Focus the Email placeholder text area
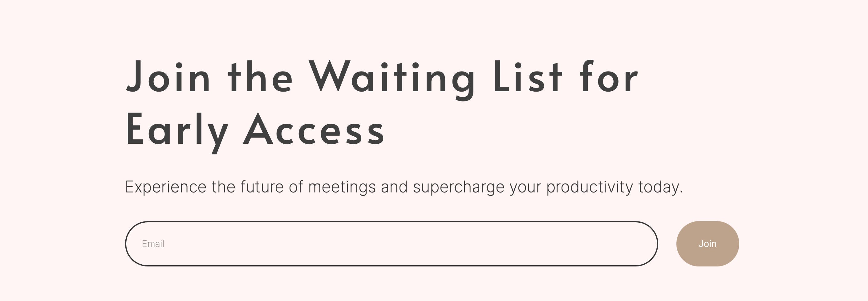Image resolution: width=868 pixels, height=301 pixels. (153, 244)
